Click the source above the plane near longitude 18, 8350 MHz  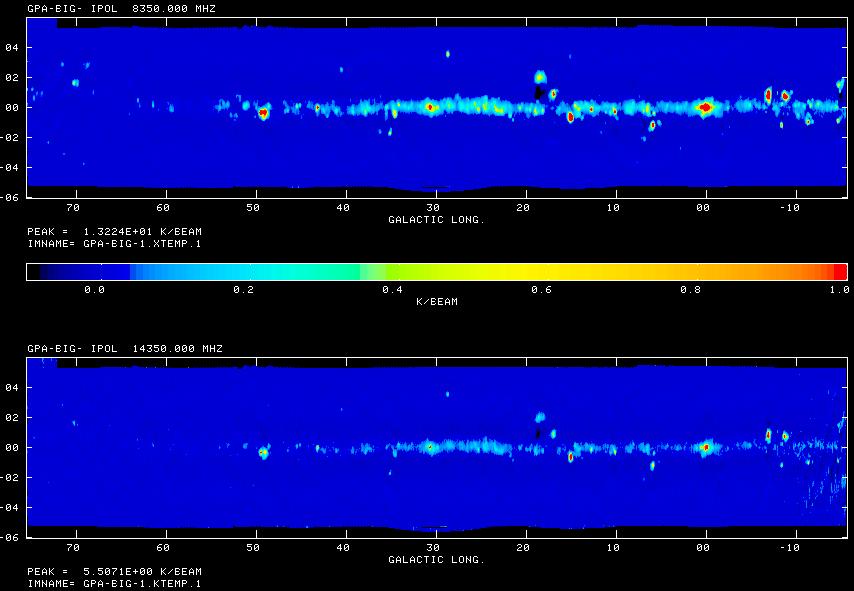pyautogui.click(x=540, y=77)
